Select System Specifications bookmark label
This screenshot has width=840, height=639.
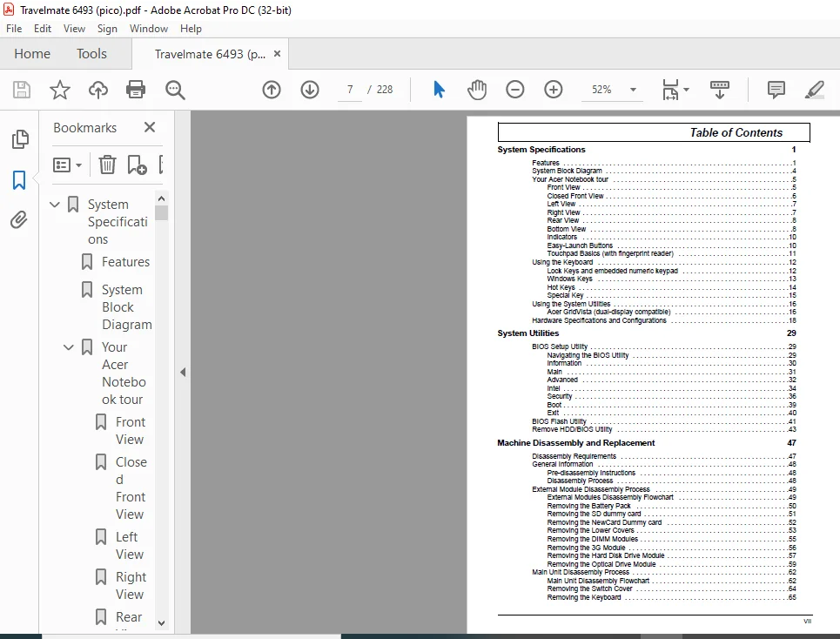(x=118, y=222)
